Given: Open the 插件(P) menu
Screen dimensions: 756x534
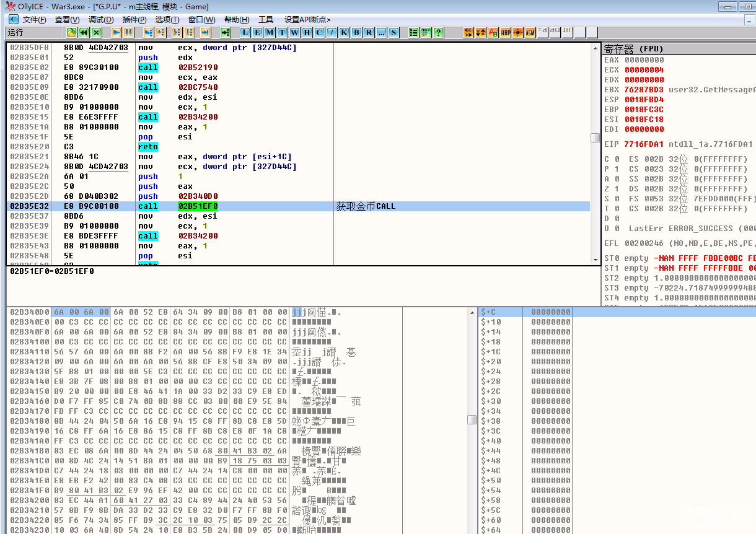Looking at the screenshot, I should (134, 20).
